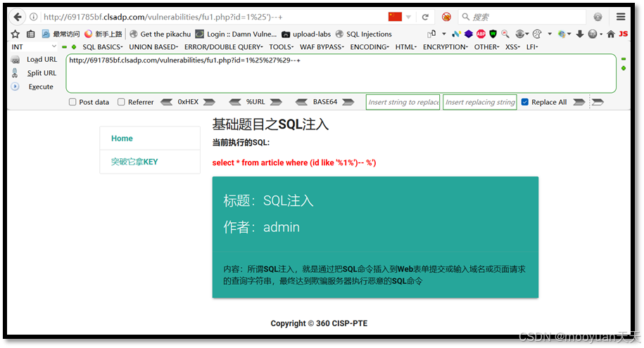The height and width of the screenshot is (348, 644).
Task: Open the gear extension icon near hamburger menu
Action: click(x=598, y=17)
